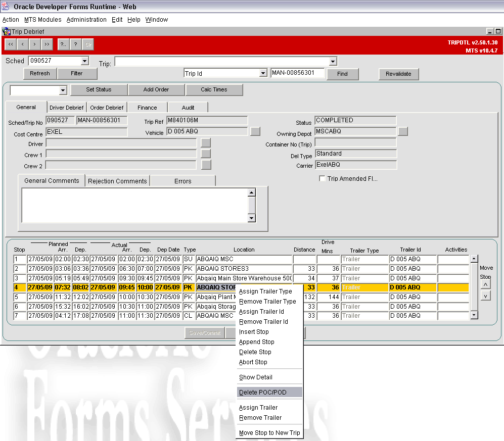Click scroll-down arrow of comments text area
504x441 pixels.
point(252,218)
